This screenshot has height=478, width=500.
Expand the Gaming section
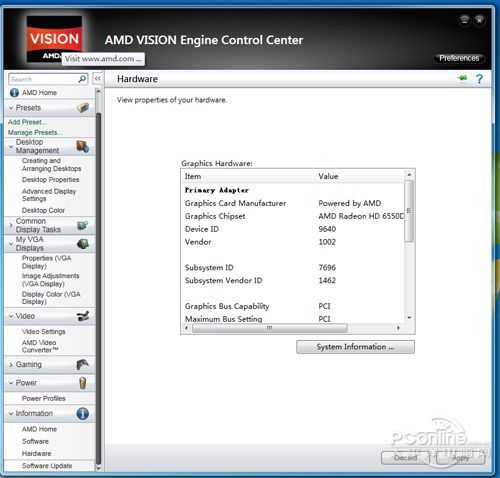11,365
